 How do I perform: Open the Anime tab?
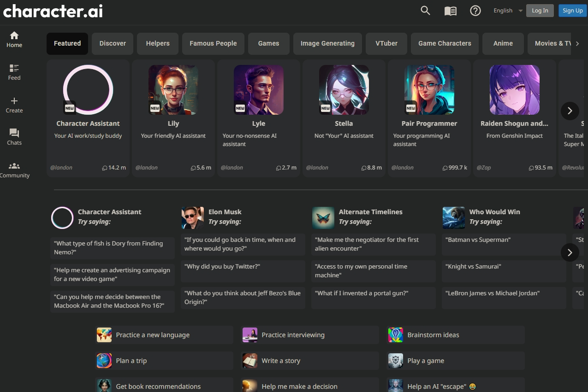tap(503, 43)
